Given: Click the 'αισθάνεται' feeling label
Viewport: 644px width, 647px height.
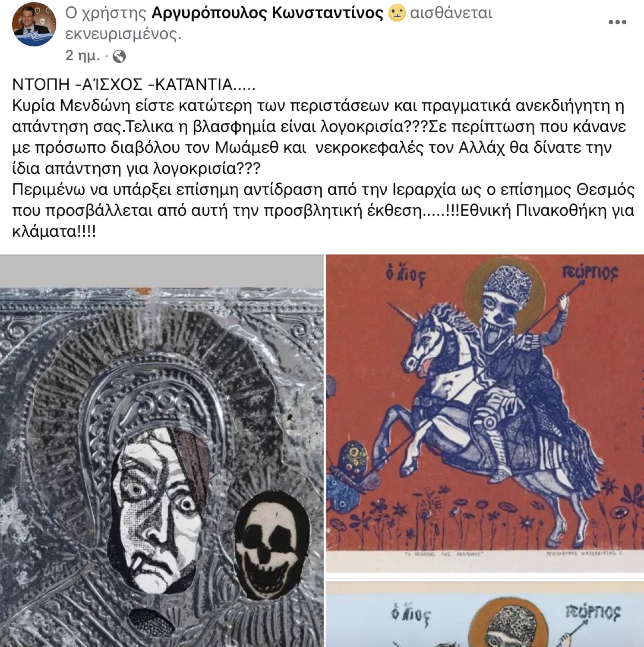Looking at the screenshot, I should 451,13.
